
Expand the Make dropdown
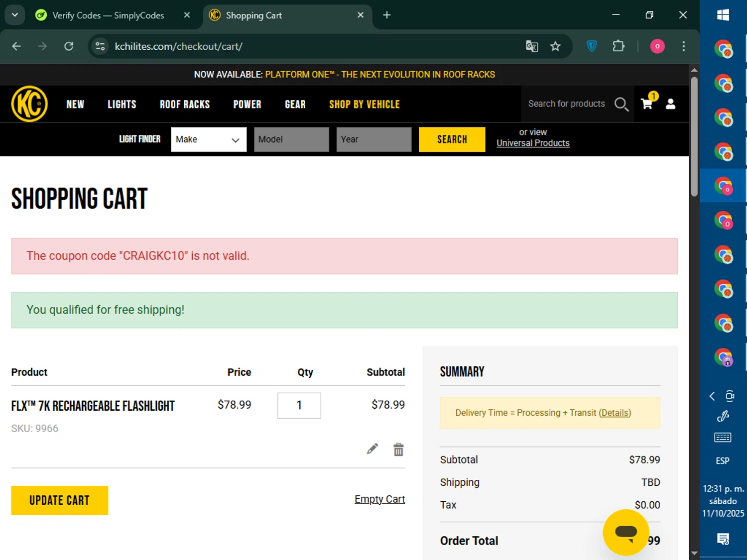[209, 139]
